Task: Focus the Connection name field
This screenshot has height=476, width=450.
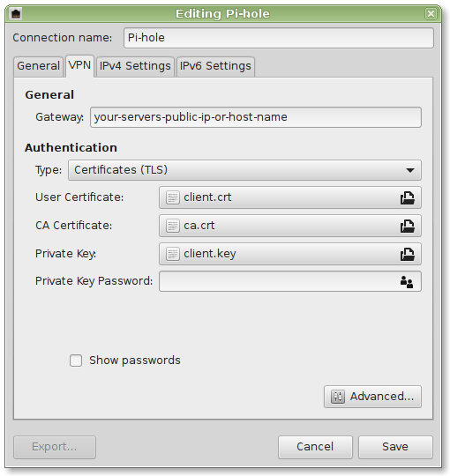Action: (x=279, y=38)
